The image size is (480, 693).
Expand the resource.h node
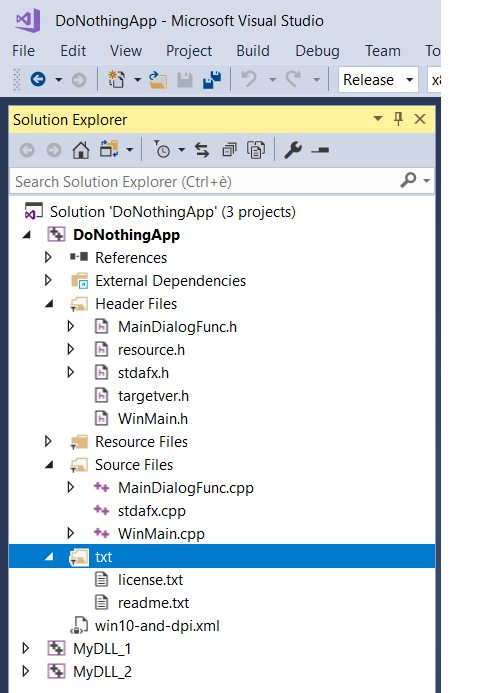click(x=71, y=349)
